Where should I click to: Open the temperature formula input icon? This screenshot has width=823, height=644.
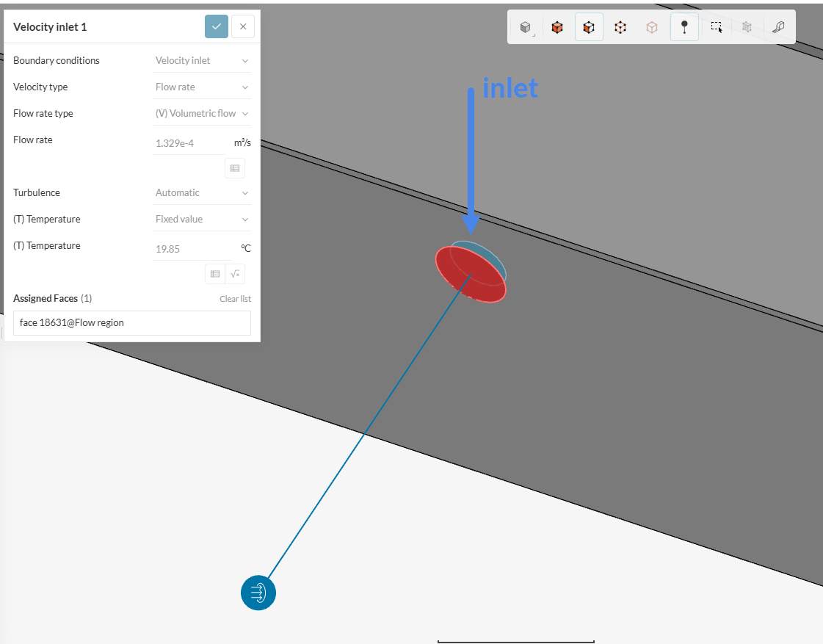[x=235, y=273]
